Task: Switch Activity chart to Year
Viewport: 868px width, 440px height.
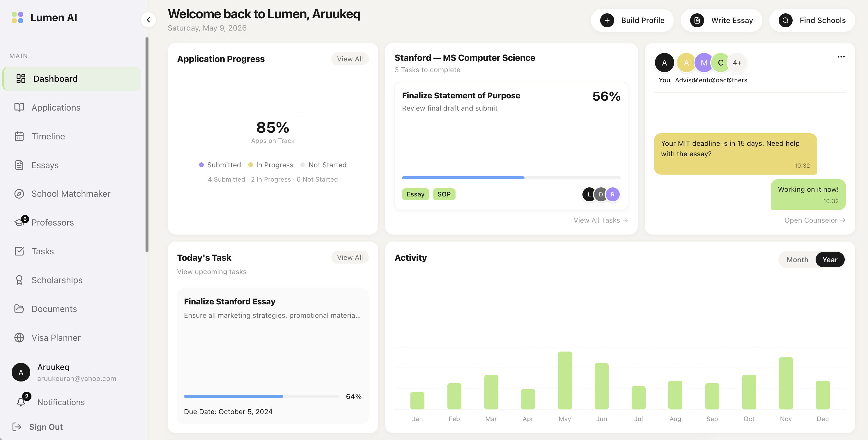Action: point(830,259)
